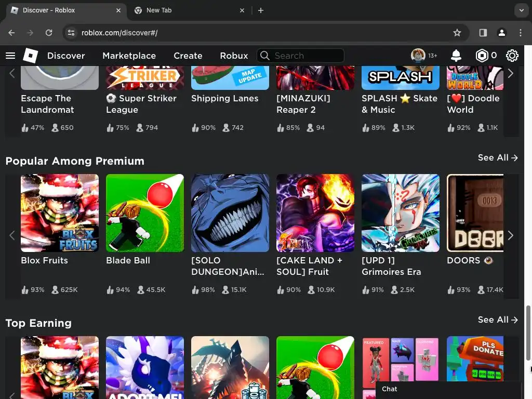Open the Super Striker League thumbnail

pyautogui.click(x=145, y=78)
